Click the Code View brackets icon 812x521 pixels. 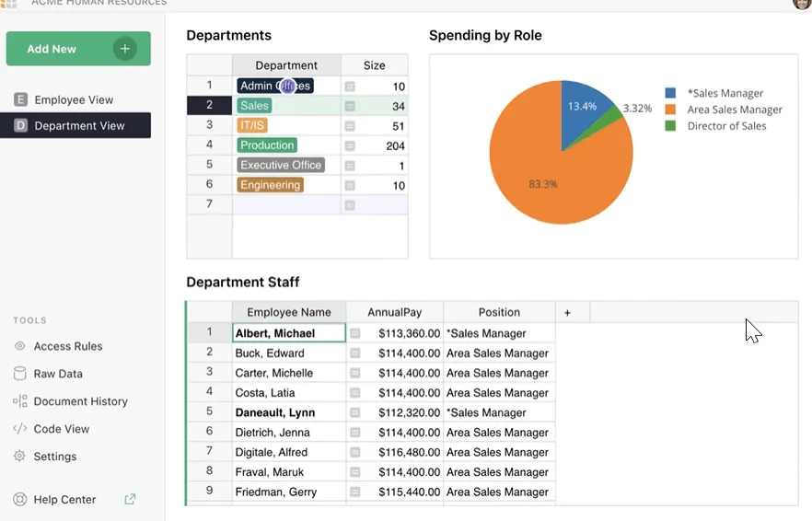[19, 429]
